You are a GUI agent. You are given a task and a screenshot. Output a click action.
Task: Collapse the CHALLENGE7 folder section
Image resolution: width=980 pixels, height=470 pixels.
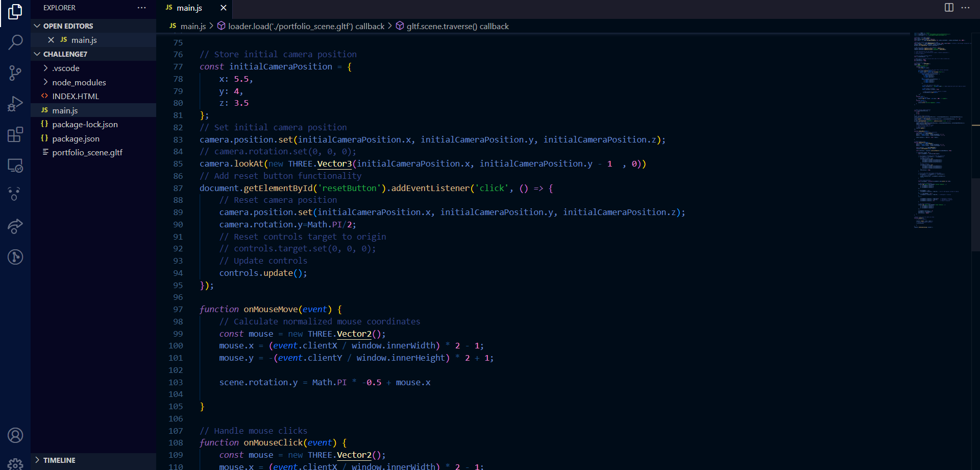[x=65, y=54]
